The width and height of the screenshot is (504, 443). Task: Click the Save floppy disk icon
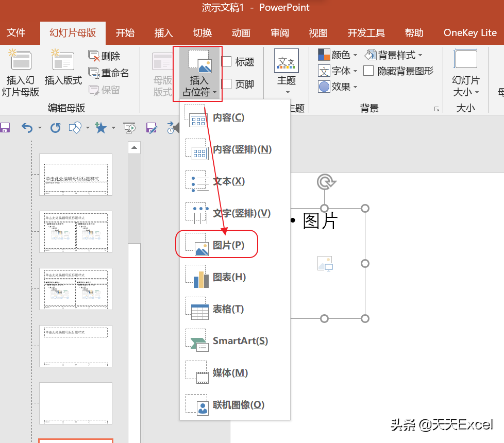5,128
